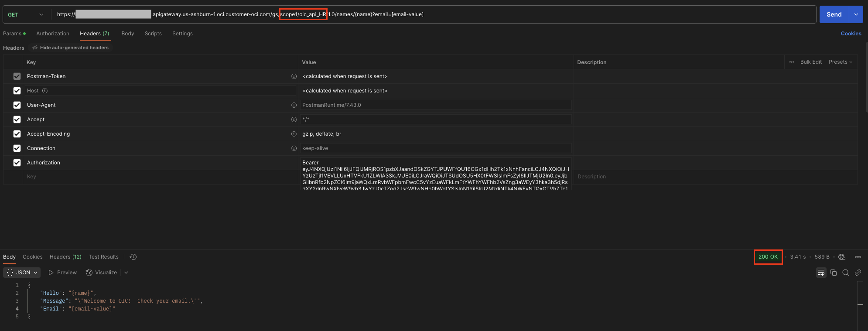
Task: Hide auto-generated headers
Action: [x=71, y=48]
